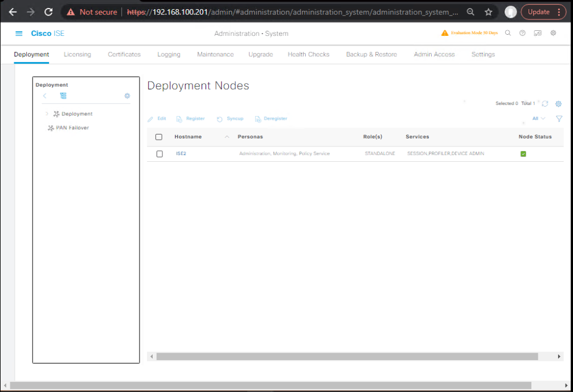Reload the page in browser

48,12
